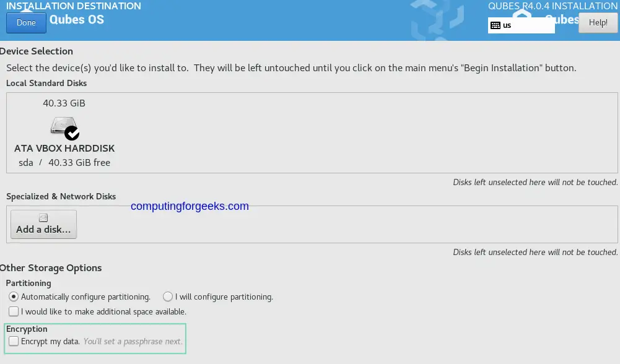
Task: Click the 40.33 GiB disk size label
Action: click(x=64, y=103)
